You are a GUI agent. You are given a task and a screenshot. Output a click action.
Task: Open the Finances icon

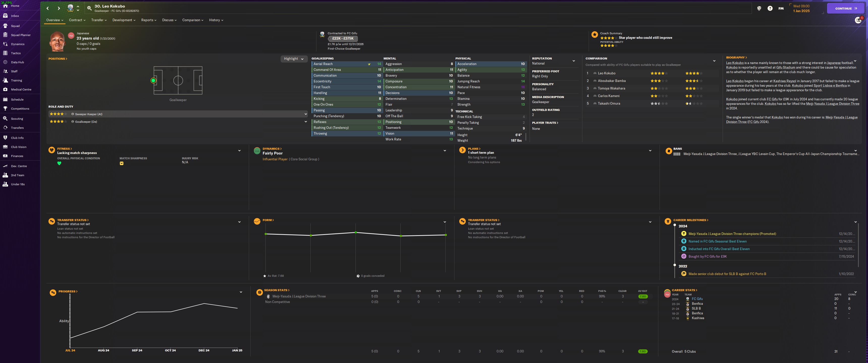click(x=5, y=156)
